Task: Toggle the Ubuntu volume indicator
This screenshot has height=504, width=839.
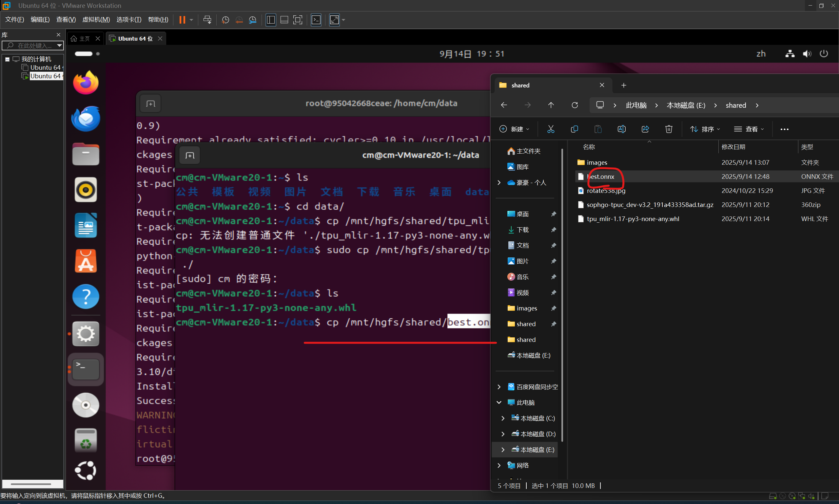Action: [807, 54]
